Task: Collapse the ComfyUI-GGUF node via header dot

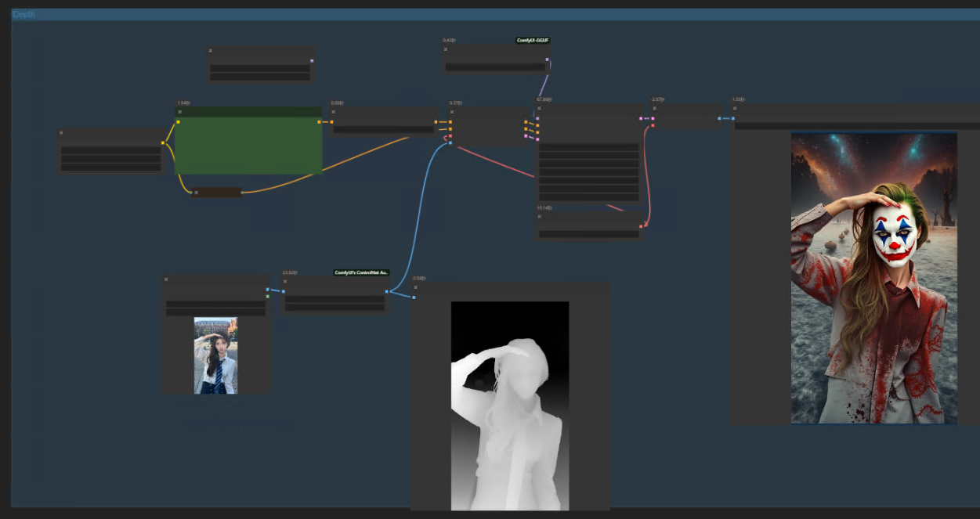Action: pyautogui.click(x=446, y=49)
